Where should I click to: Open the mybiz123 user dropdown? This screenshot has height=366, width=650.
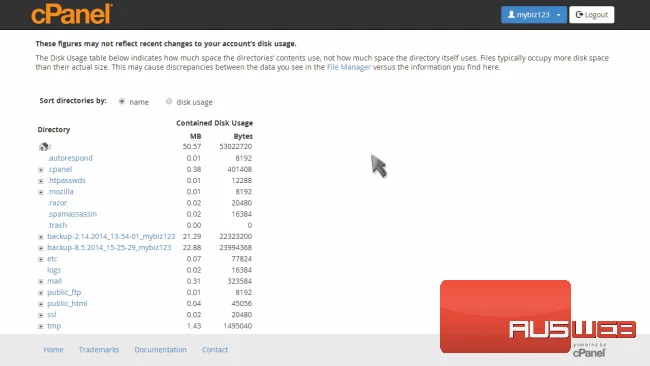point(534,15)
